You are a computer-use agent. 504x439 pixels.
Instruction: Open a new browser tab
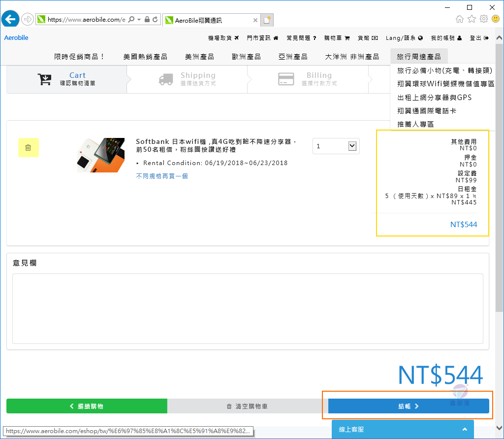pyautogui.click(x=267, y=20)
